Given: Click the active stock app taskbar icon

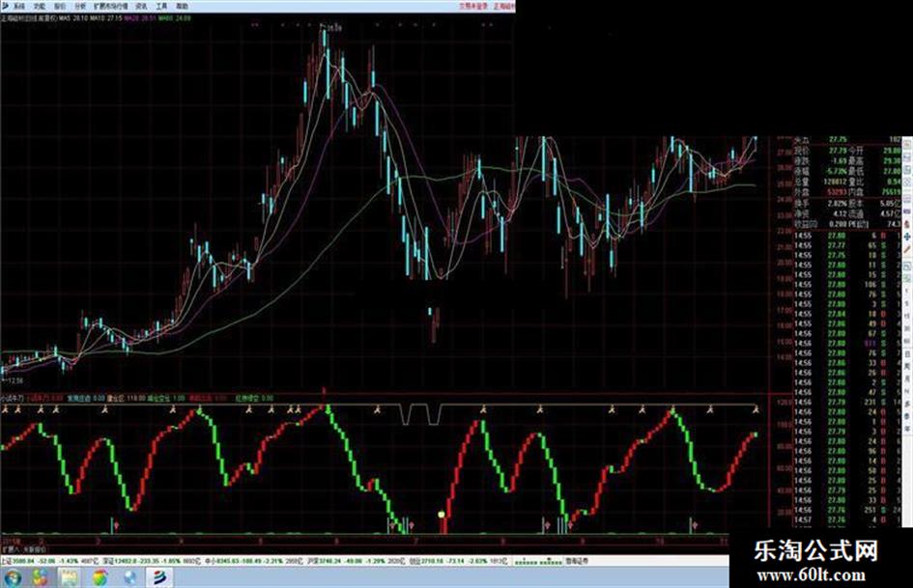Looking at the screenshot, I should [159, 577].
